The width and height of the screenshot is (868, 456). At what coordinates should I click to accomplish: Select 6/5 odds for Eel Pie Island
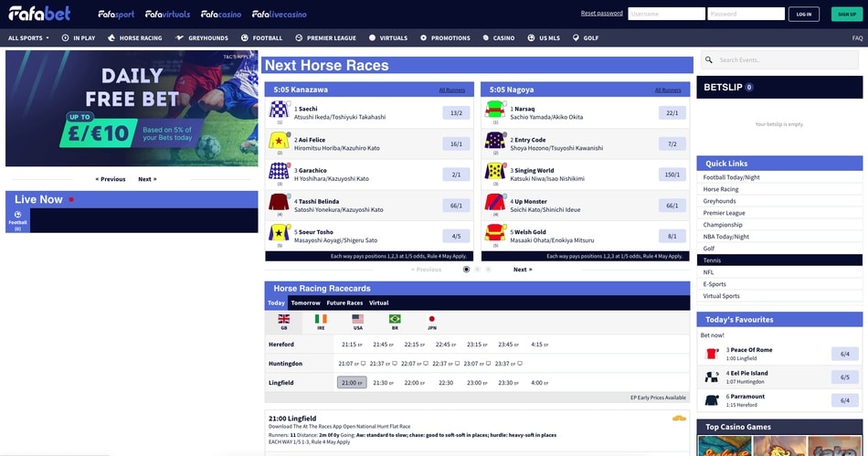tap(845, 376)
